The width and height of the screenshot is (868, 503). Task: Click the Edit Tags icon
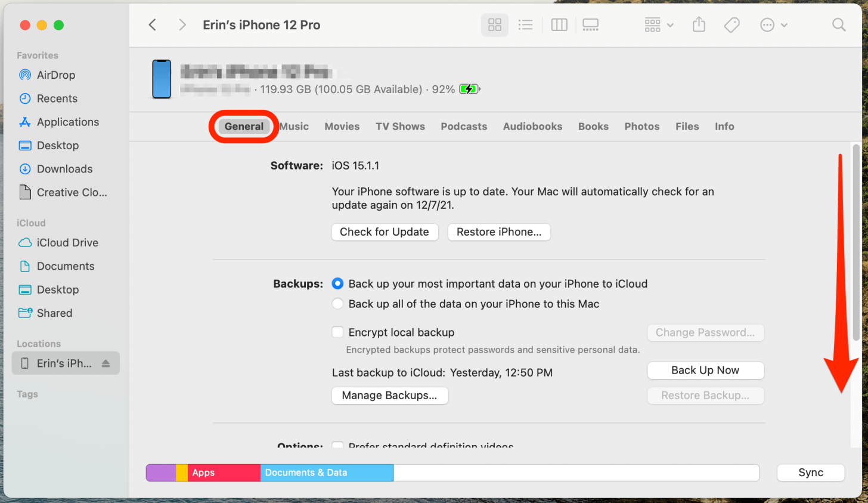732,24
